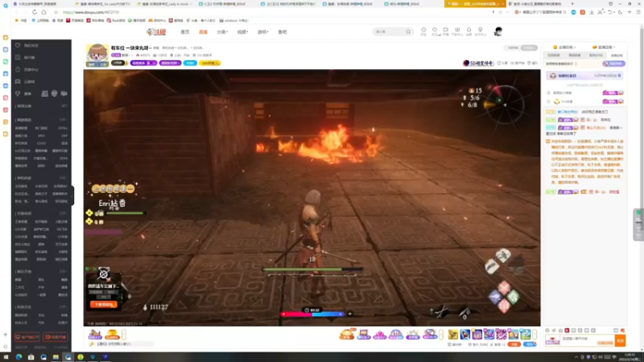This screenshot has width=644, height=362.
Task: Collapse the left sidebar using the edge handle
Action: [x=72, y=195]
